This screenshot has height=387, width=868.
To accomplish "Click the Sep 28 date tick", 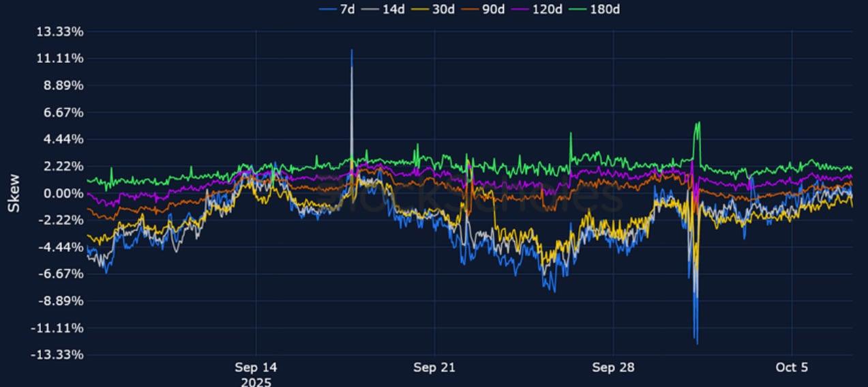I will (x=613, y=367).
